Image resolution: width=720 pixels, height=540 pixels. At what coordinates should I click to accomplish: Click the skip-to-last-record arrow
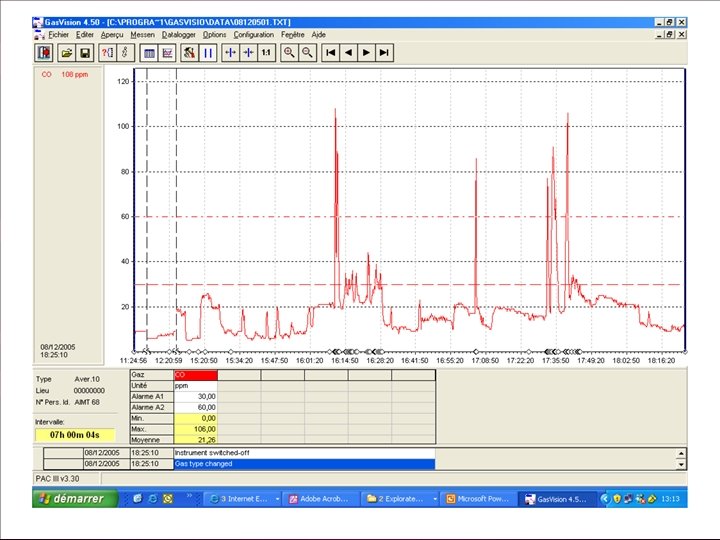(x=384, y=52)
